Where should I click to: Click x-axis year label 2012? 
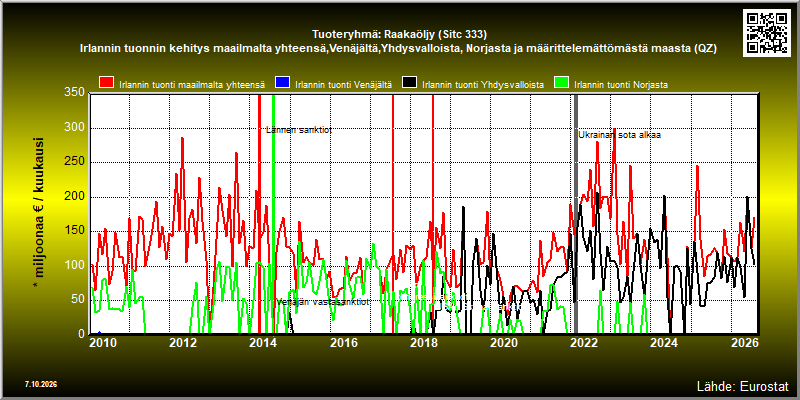click(x=185, y=342)
